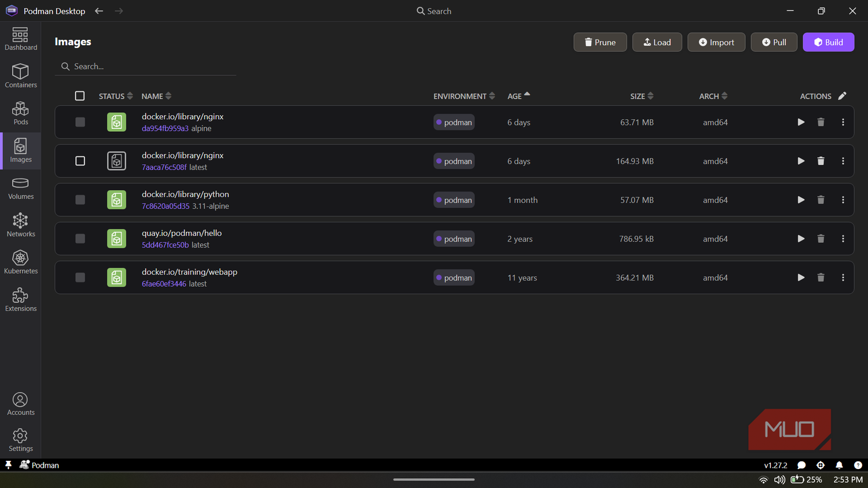Tick the checkbox for training/webapp image

pos(80,278)
